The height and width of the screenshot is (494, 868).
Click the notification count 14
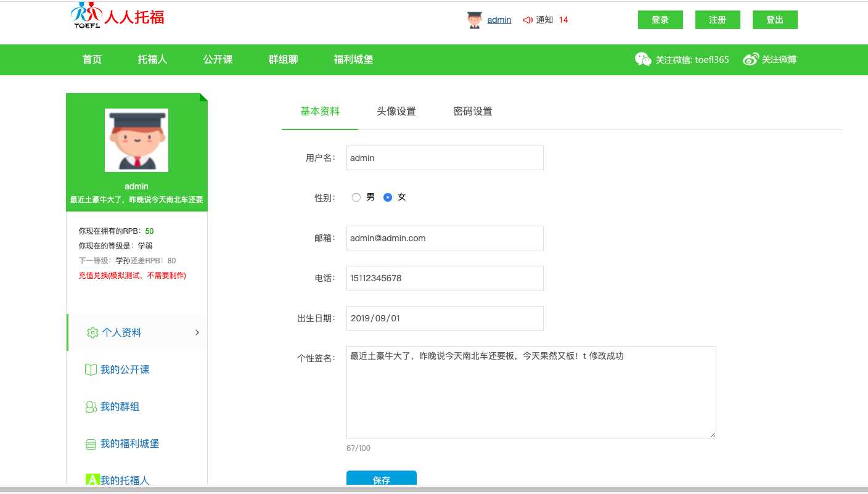563,20
